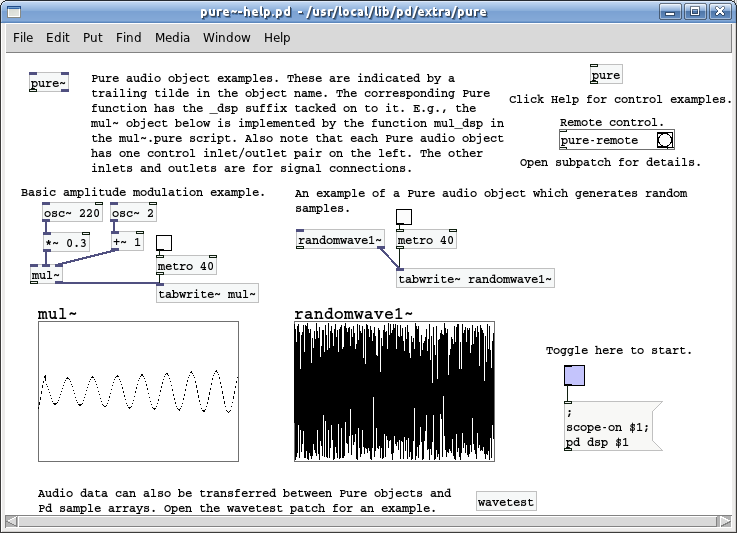Click 'Remote control.' comment text
The width and height of the screenshot is (737, 533).
pos(612,122)
